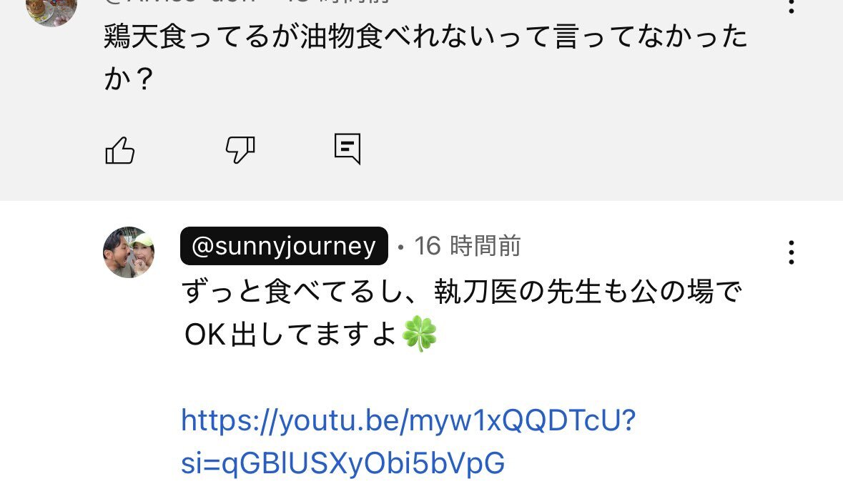Open the three-dot menu on sunnyjourney's reply
This screenshot has height=504, width=843.
tap(791, 252)
